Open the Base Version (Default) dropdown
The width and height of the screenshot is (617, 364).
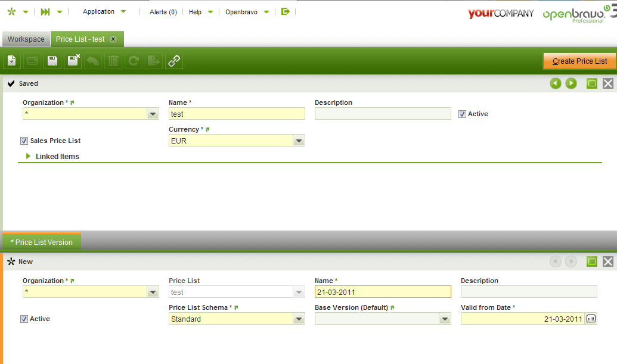[445, 319]
